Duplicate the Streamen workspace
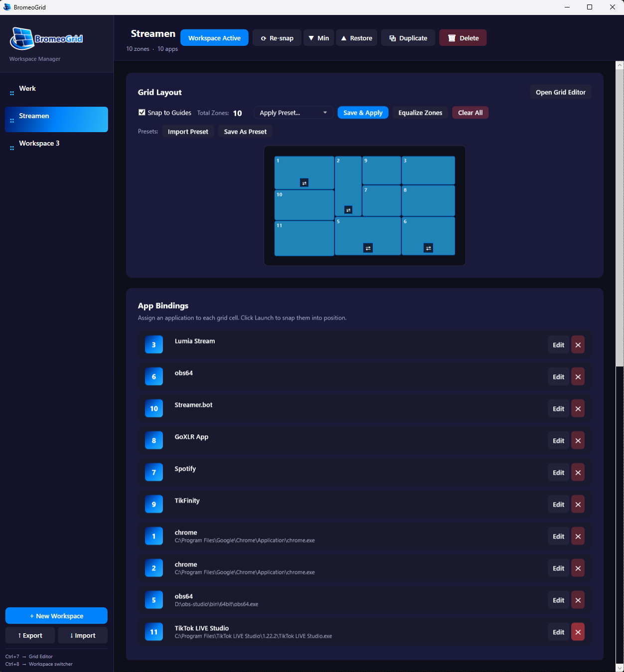This screenshot has width=624, height=672. [408, 37]
